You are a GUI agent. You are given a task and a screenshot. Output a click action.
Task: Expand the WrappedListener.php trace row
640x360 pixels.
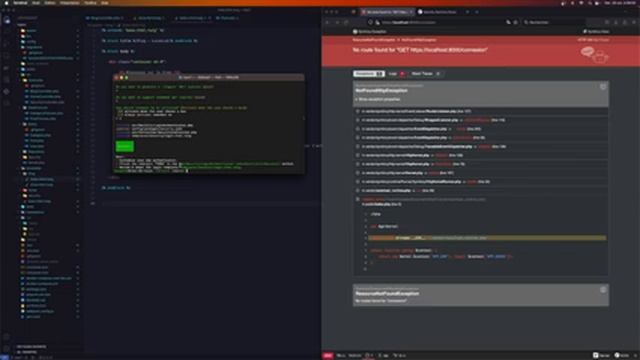pos(480,120)
